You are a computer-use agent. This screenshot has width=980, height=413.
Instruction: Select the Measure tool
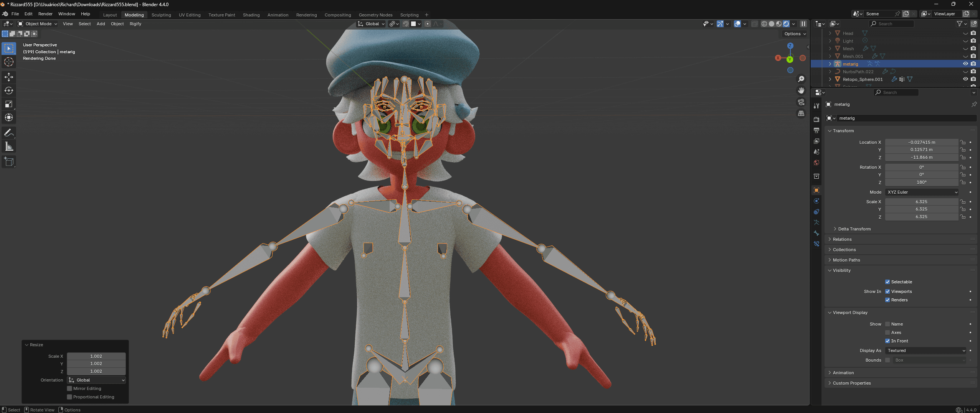pos(9,146)
